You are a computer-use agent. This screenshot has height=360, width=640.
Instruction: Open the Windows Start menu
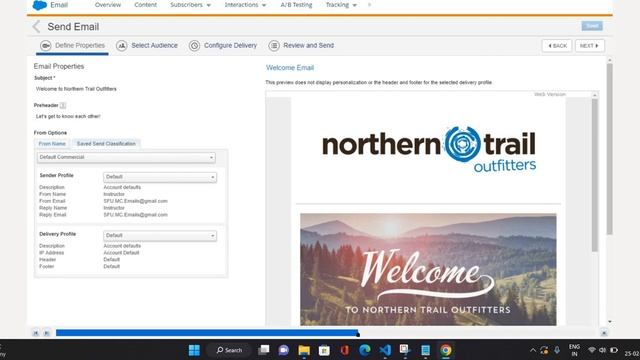pyautogui.click(x=194, y=350)
